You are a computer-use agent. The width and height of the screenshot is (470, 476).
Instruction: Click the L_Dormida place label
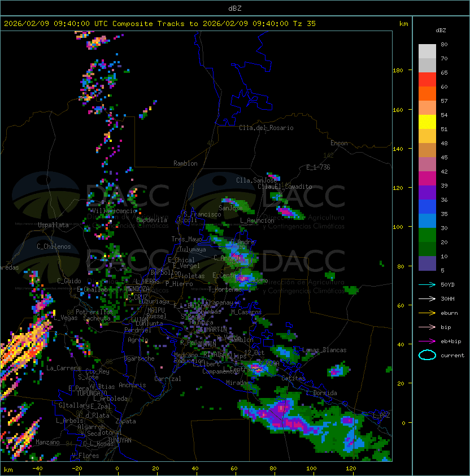tap(321, 393)
